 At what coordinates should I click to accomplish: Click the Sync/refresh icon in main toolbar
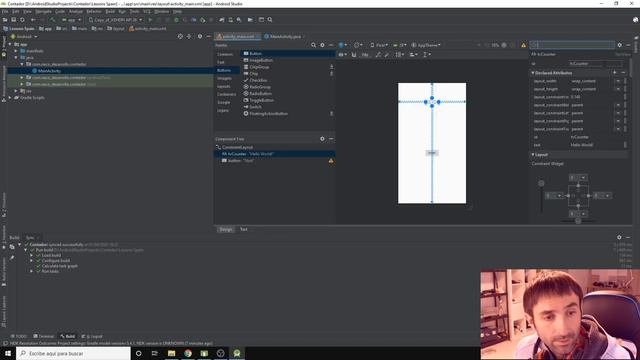coord(22,20)
